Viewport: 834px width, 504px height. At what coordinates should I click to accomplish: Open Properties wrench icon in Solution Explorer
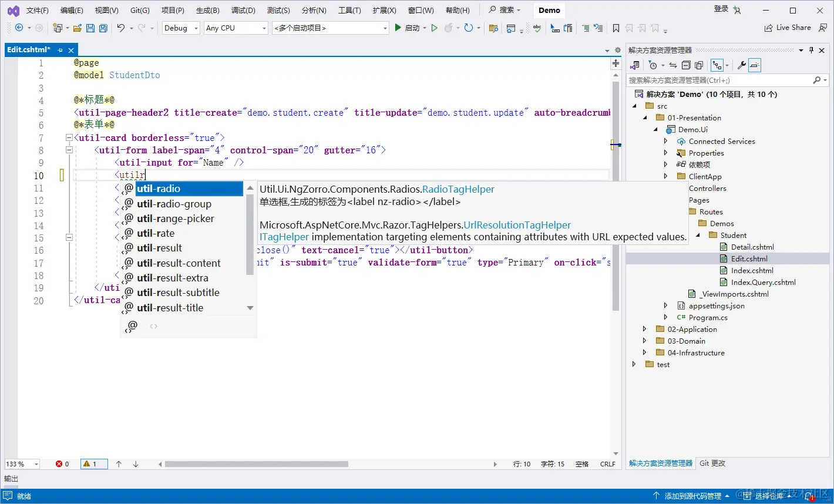click(x=741, y=65)
